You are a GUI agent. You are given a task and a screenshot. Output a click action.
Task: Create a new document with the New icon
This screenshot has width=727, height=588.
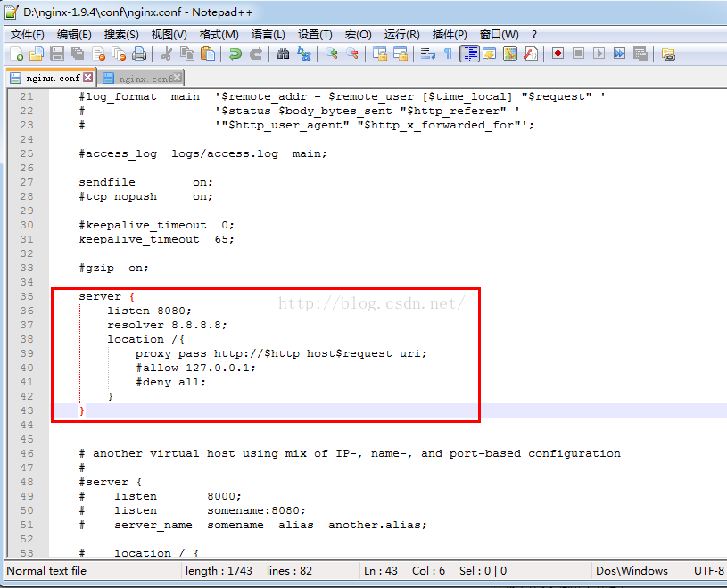click(x=17, y=54)
